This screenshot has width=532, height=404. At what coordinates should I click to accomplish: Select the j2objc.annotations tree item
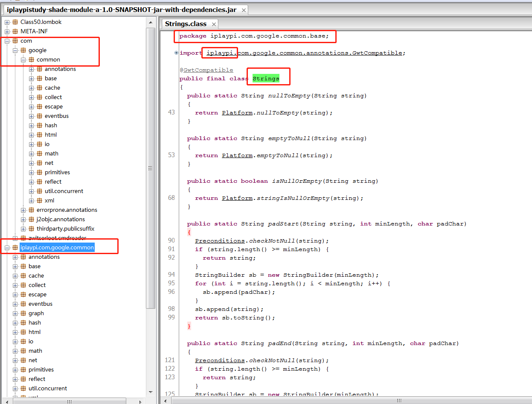tap(61, 219)
